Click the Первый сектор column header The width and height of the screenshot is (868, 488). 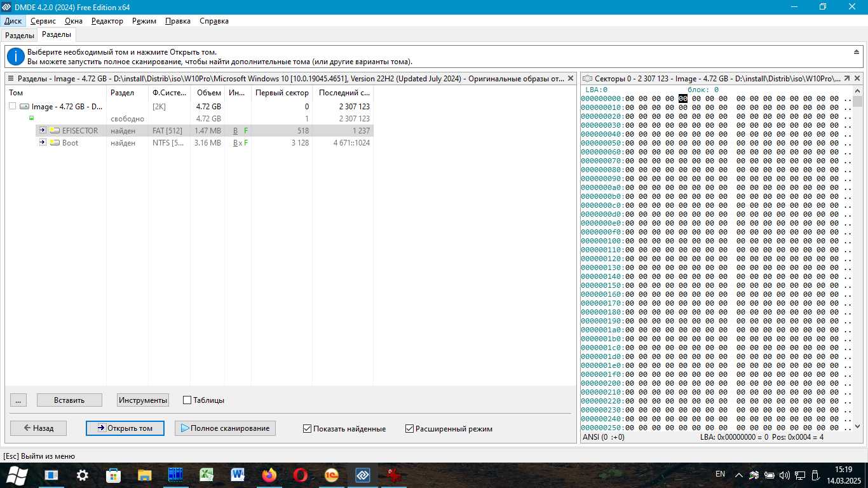pos(281,93)
